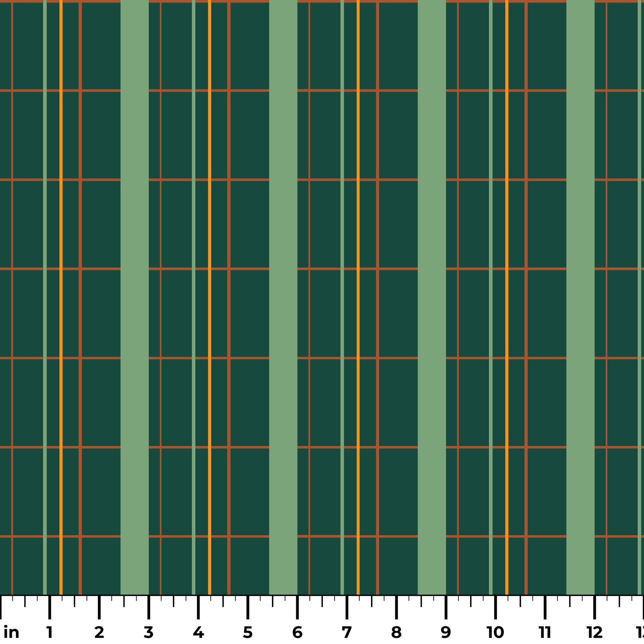
Task: Click wide light green stripe above ruler's 6
Action: [283, 300]
